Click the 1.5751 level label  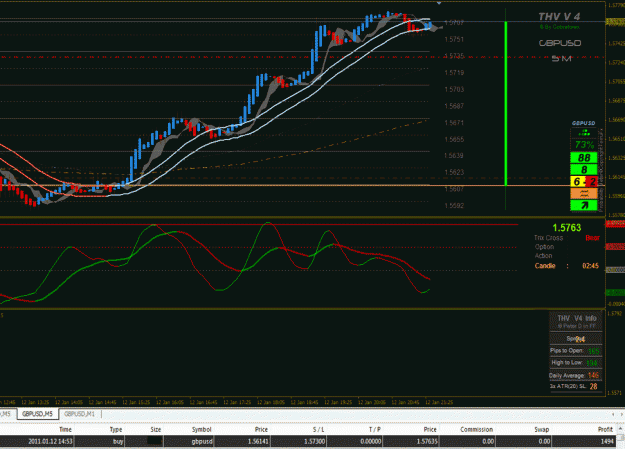coord(454,39)
